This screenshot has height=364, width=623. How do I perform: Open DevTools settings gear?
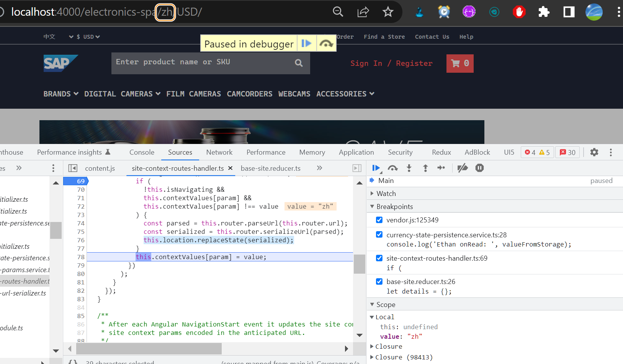[x=594, y=152]
